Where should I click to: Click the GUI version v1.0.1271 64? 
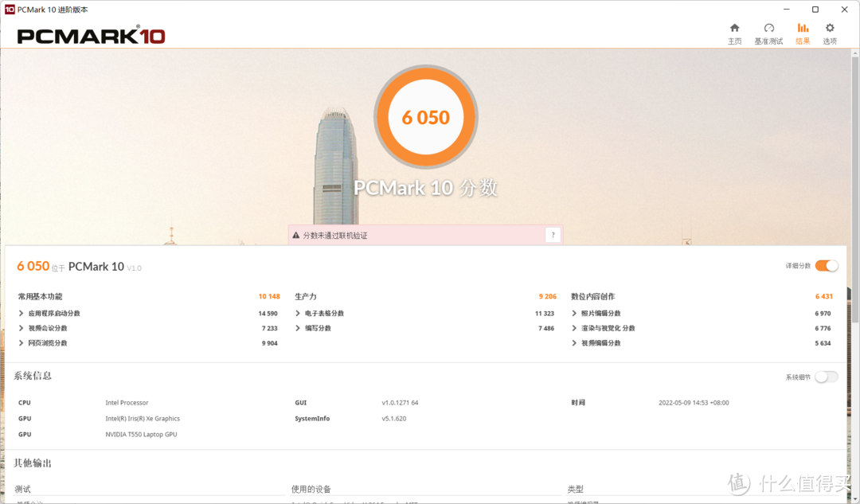[400, 403]
